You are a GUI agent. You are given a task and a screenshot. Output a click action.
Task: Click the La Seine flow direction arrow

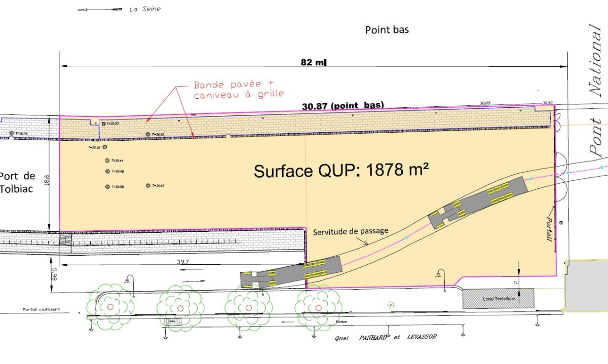(x=99, y=9)
